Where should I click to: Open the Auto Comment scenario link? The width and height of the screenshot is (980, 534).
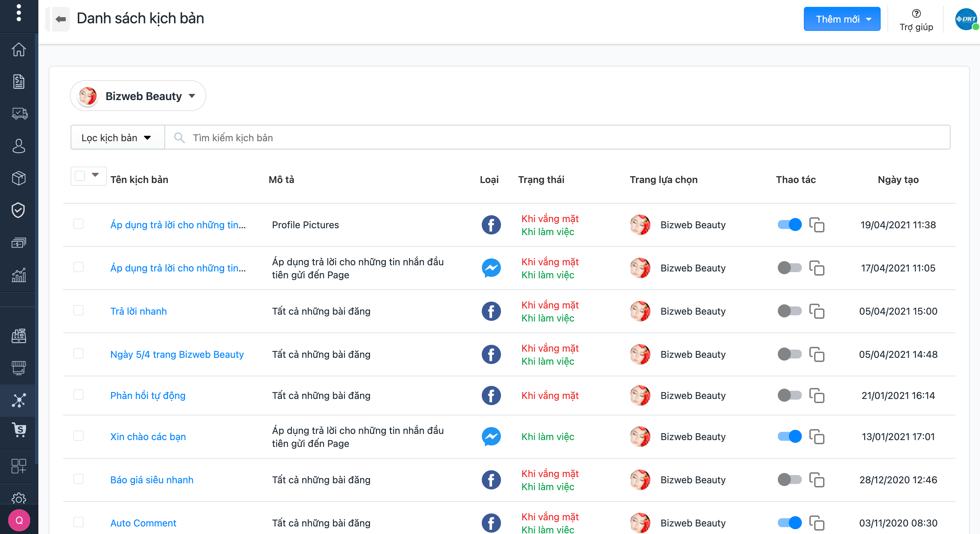[x=143, y=523]
